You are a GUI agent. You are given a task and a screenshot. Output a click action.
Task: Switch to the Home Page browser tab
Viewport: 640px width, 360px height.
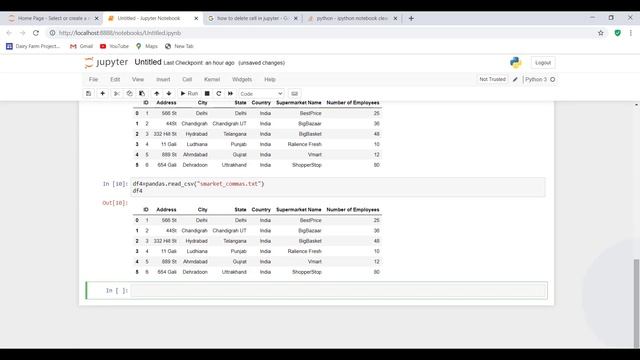pos(53,18)
